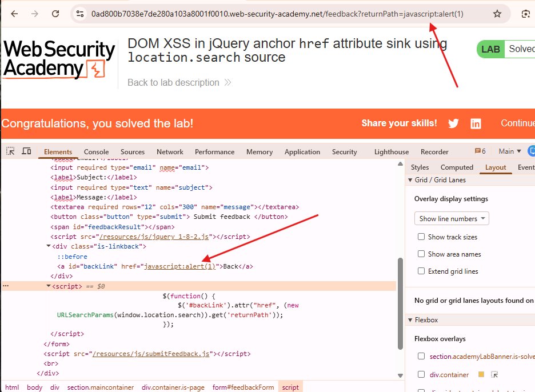The image size is (535, 392).
Task: Open the Lighthouse tab
Action: pos(392,152)
